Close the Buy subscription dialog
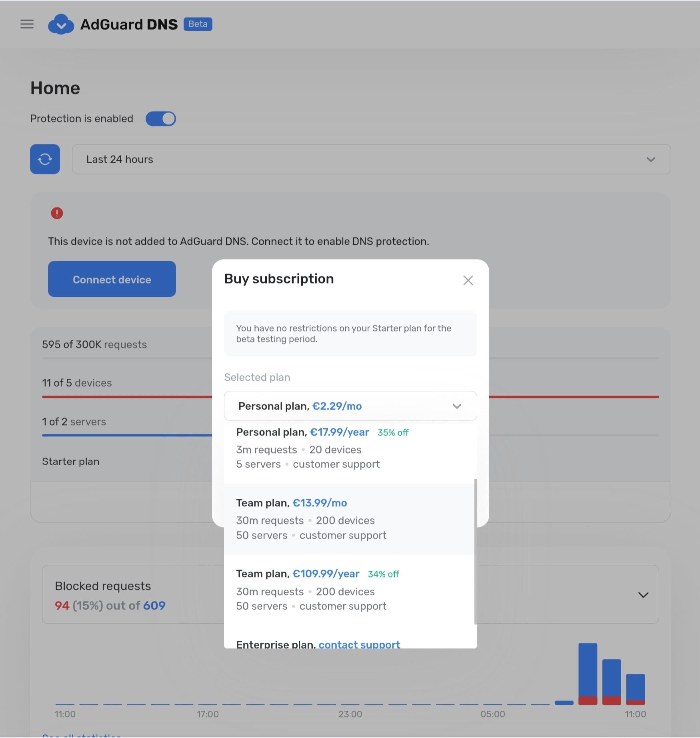 pos(468,280)
